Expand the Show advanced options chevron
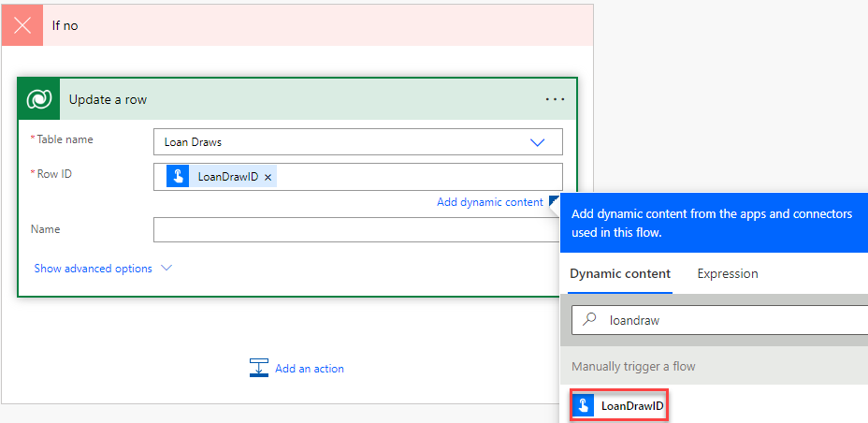The height and width of the screenshot is (423, 868). coord(166,269)
